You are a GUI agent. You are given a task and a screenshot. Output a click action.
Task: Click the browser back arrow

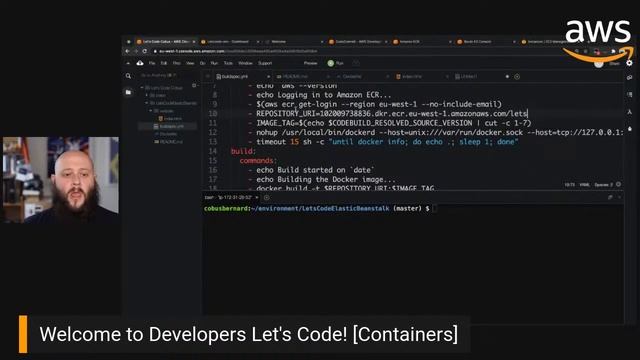(x=127, y=51)
